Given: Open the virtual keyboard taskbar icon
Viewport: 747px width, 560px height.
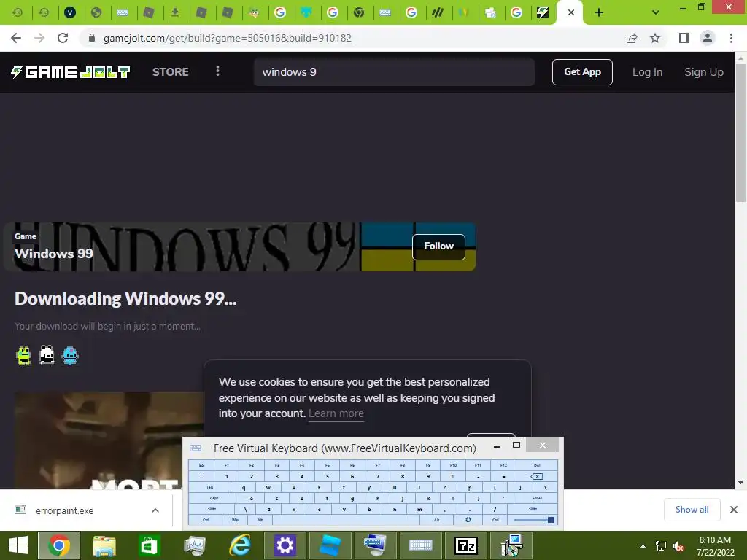Looking at the screenshot, I should (420, 545).
